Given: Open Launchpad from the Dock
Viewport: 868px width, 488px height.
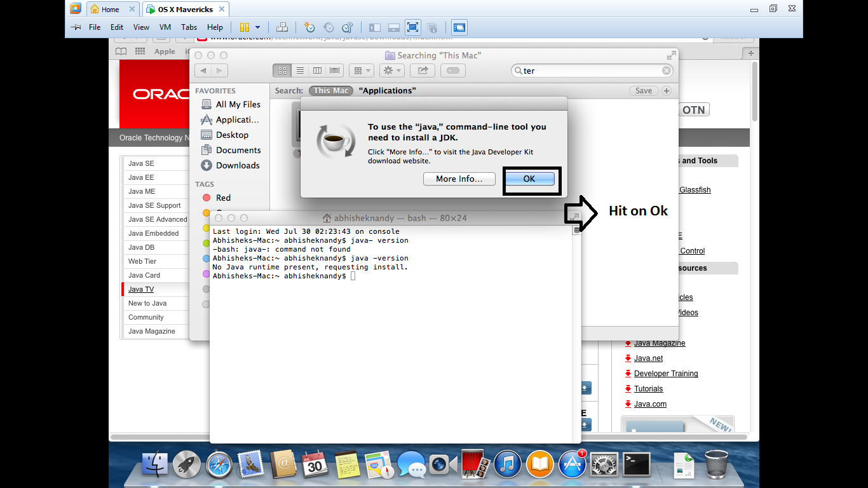Looking at the screenshot, I should click(x=187, y=464).
